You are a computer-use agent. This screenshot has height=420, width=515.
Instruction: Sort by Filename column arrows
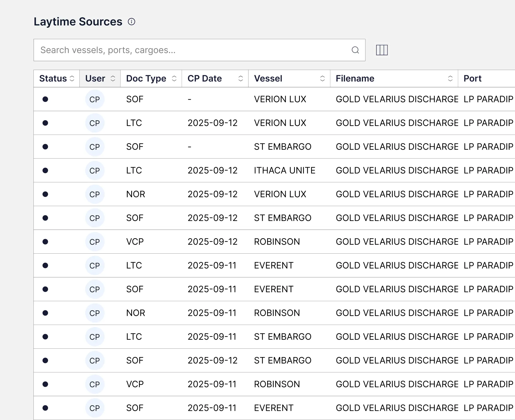pyautogui.click(x=450, y=79)
